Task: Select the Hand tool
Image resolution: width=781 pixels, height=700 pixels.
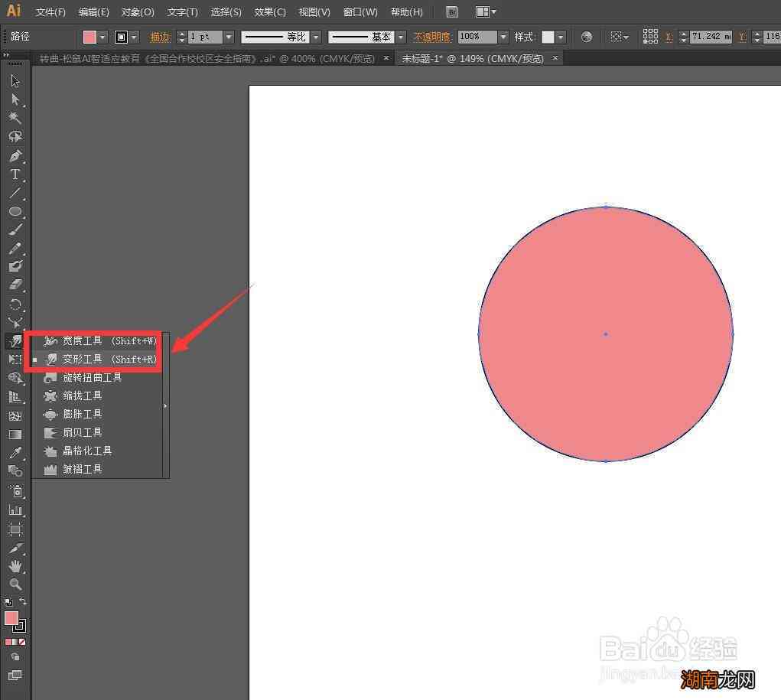Action: (15, 566)
